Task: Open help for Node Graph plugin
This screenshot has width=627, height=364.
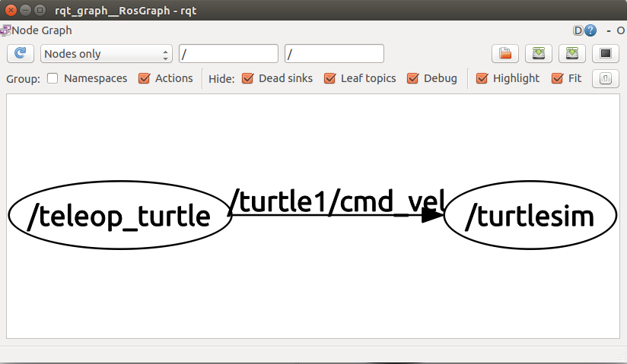Action: coord(590,30)
